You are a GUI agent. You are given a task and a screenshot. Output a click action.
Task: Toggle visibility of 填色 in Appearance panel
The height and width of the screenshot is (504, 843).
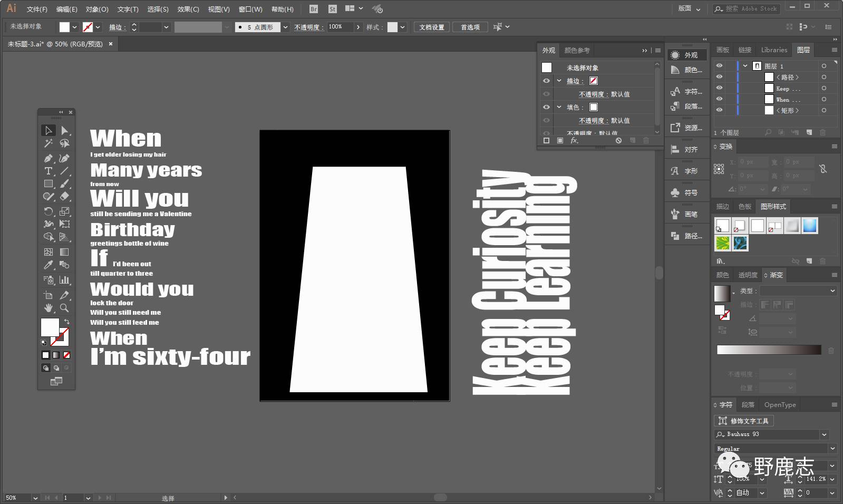point(546,107)
